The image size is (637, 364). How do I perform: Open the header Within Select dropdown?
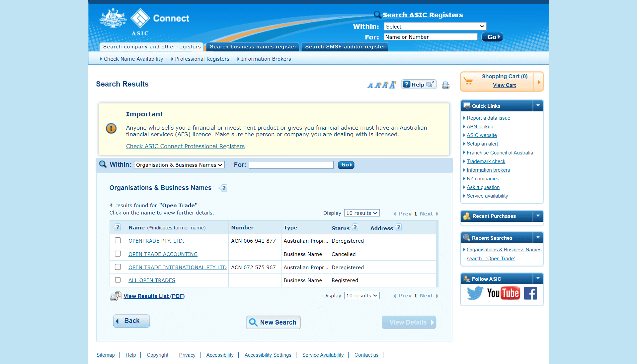tap(435, 27)
